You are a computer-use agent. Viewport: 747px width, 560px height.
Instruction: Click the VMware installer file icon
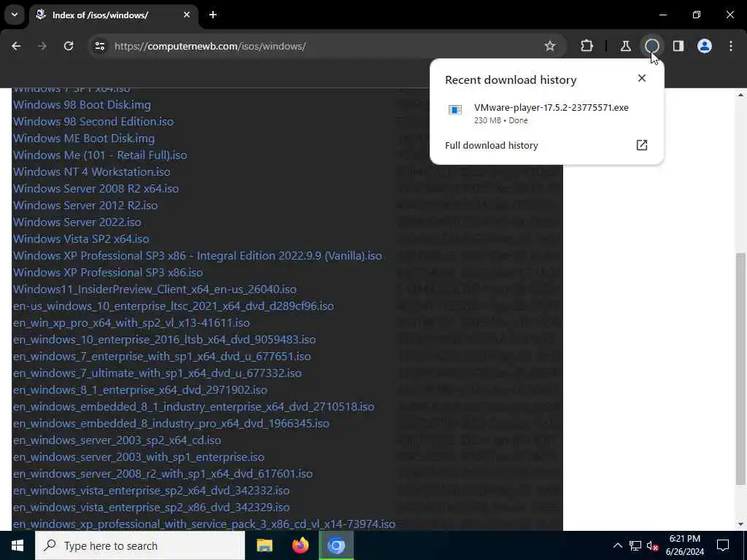(x=455, y=110)
